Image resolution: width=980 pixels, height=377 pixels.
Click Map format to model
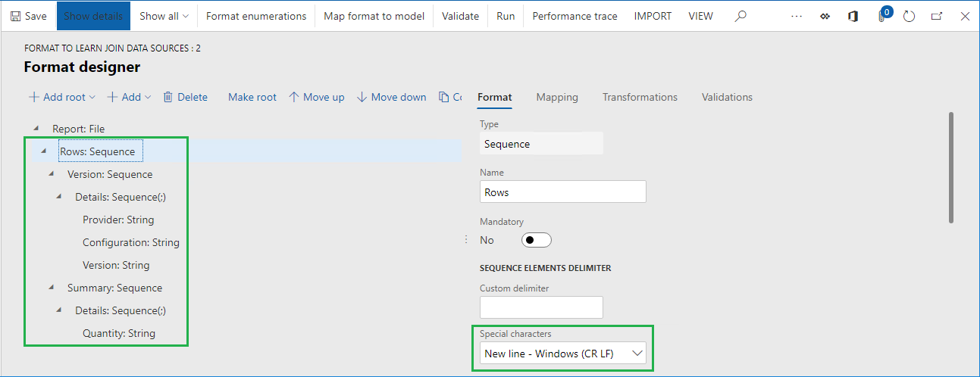[x=374, y=16]
